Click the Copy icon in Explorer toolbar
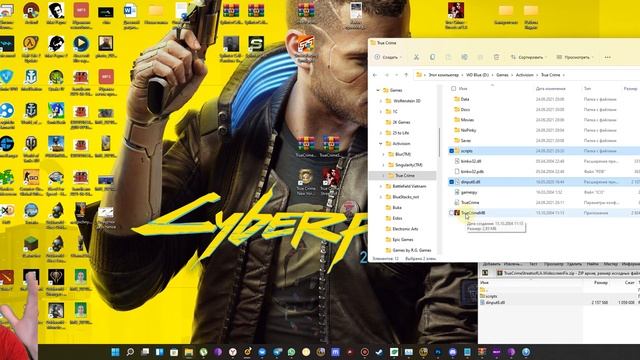This screenshot has height=360, width=640. pos(432,57)
